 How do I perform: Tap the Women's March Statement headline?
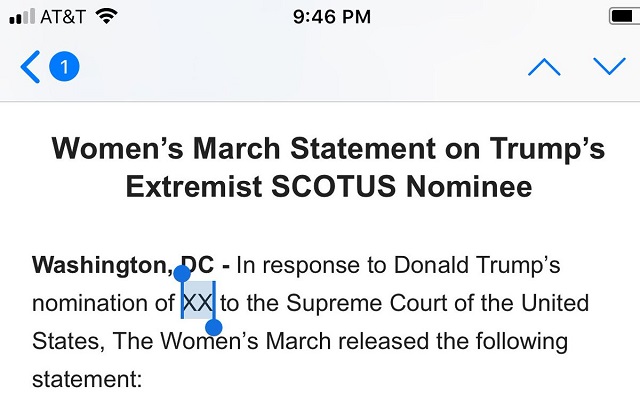328,167
